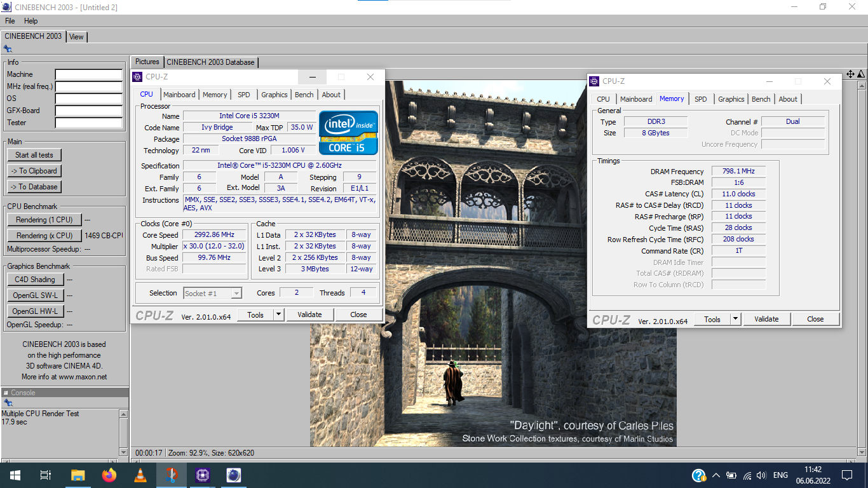Open About tab in left CPU-Z window
The height and width of the screenshot is (488, 868).
(x=331, y=95)
